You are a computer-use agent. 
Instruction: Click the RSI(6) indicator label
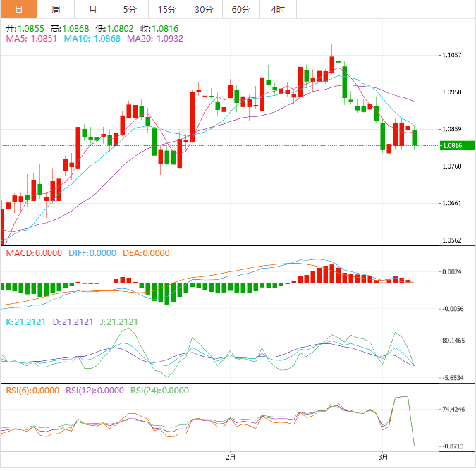32,390
